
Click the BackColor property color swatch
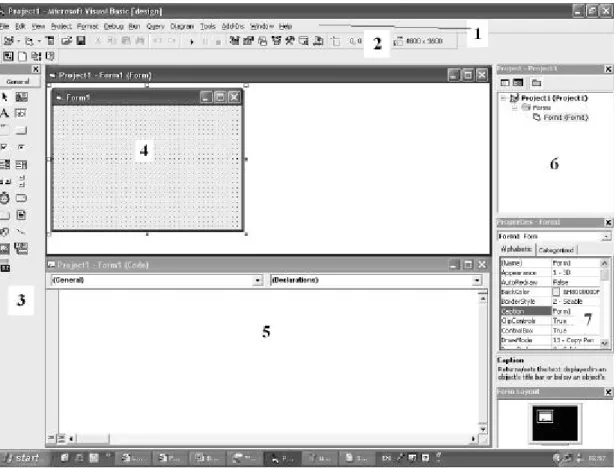(556, 292)
